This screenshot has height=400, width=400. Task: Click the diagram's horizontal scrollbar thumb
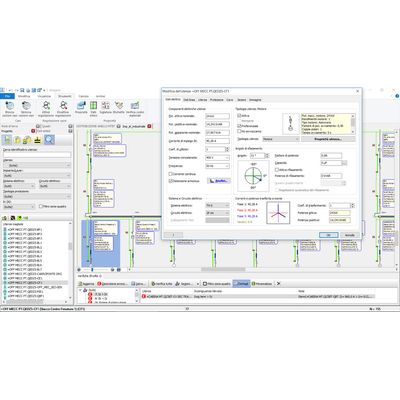point(223,269)
